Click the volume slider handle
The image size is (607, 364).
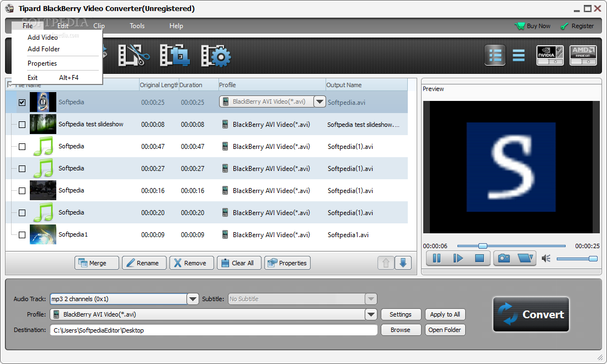point(593,259)
